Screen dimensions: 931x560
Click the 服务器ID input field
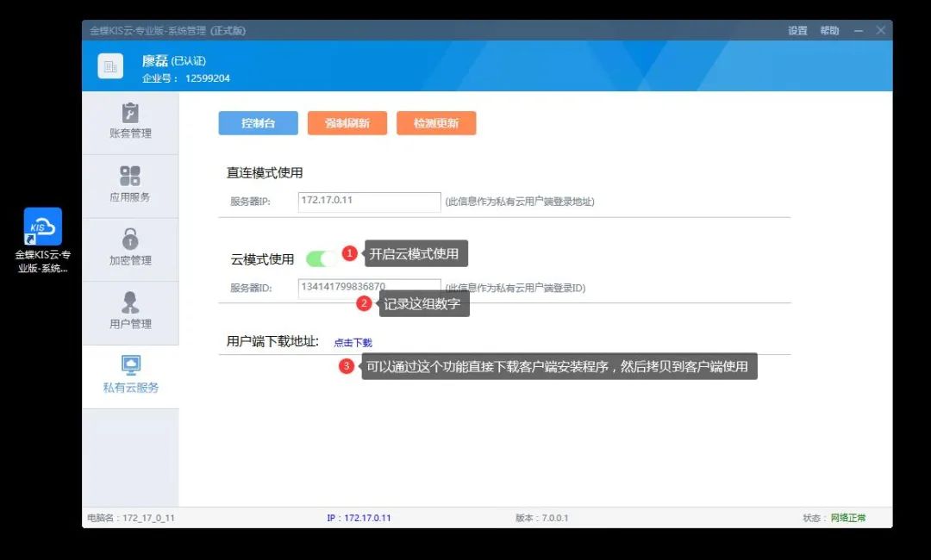(369, 289)
